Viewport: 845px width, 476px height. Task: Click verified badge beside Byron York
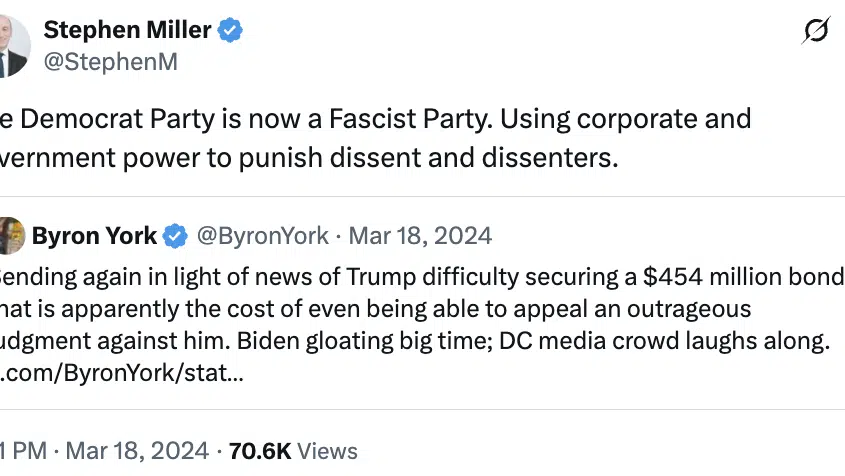pyautogui.click(x=176, y=236)
